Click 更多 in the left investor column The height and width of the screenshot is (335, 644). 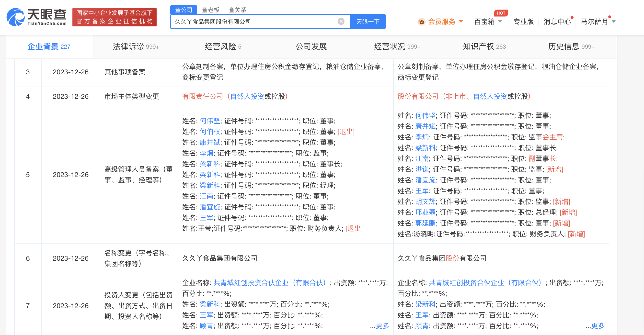382,325
